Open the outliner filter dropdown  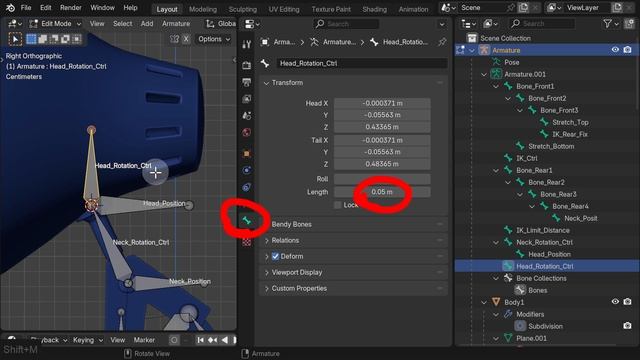(x=611, y=24)
